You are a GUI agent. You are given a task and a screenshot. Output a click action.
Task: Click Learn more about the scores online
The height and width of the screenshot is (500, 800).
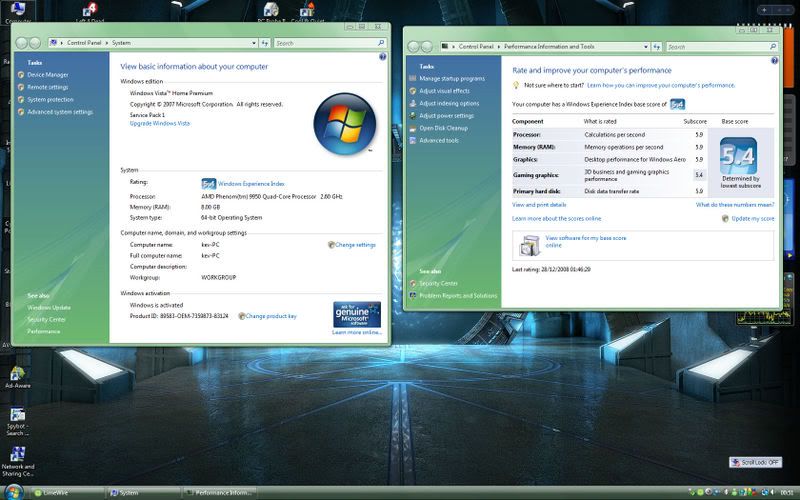point(557,218)
